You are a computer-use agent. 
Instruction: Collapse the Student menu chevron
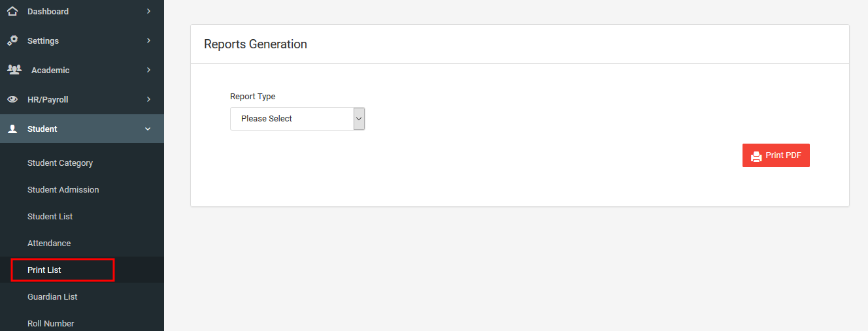(x=148, y=129)
